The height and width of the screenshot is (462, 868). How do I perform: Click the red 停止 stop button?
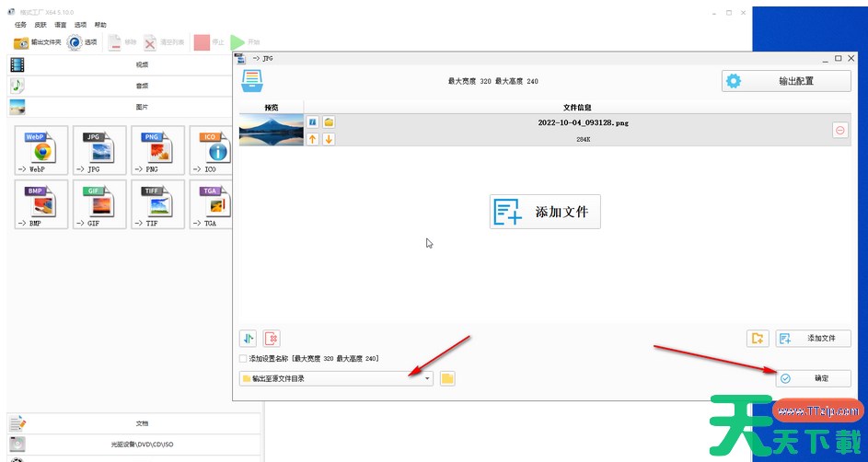pos(209,42)
